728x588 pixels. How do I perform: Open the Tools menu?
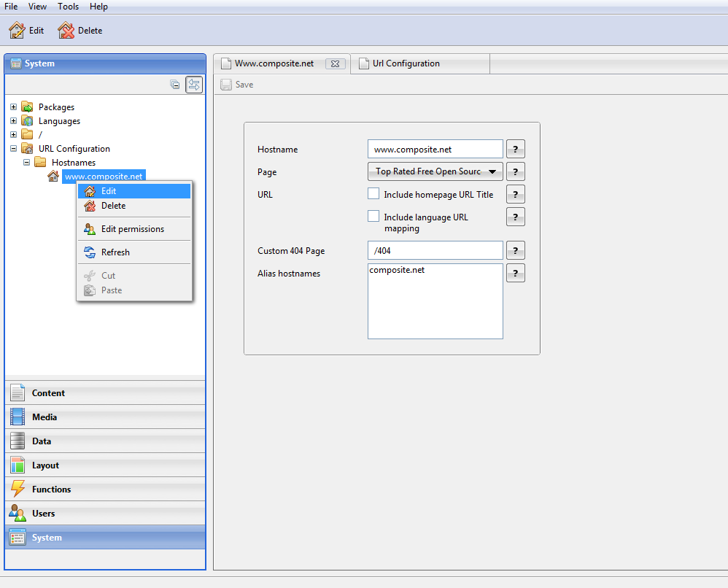(x=69, y=7)
